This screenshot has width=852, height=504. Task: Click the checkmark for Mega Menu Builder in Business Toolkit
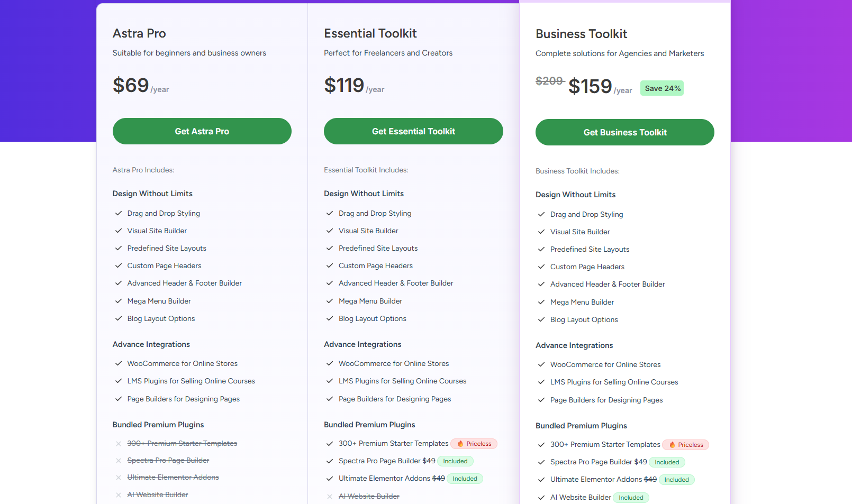click(541, 302)
